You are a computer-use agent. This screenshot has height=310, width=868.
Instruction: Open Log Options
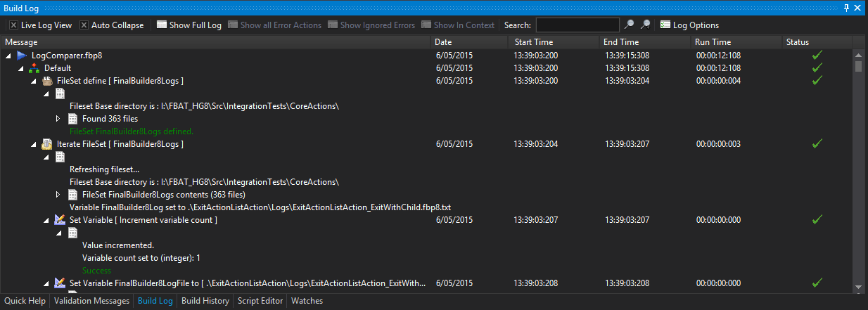click(x=689, y=25)
